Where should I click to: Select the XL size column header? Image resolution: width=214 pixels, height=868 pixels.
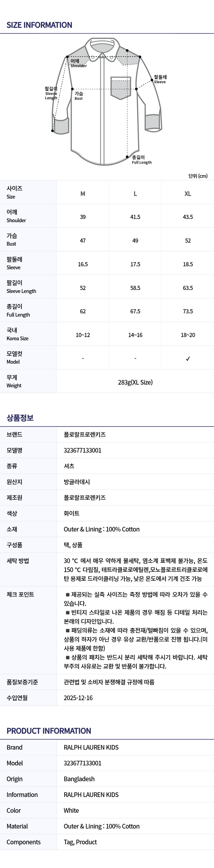188,194
